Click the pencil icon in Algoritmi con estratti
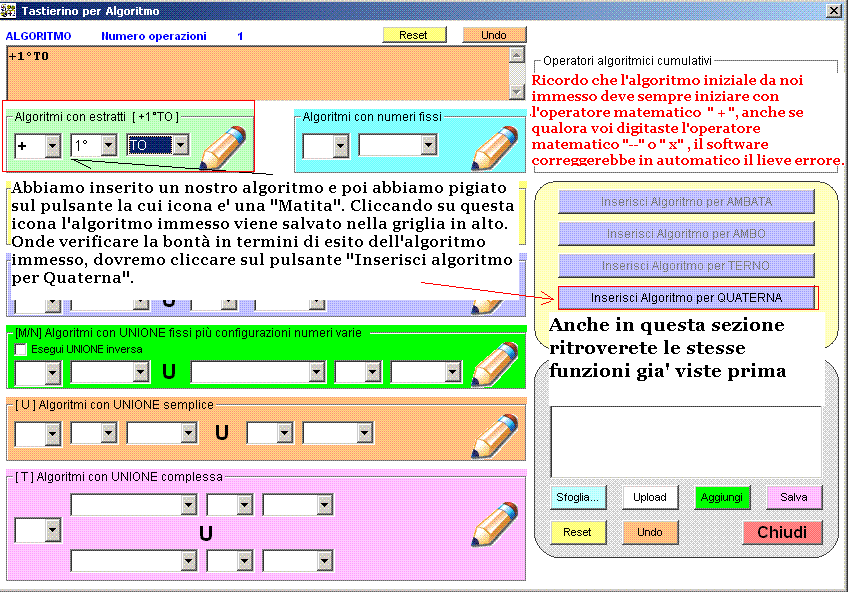Viewport: 848px width, 592px height. pos(223,146)
